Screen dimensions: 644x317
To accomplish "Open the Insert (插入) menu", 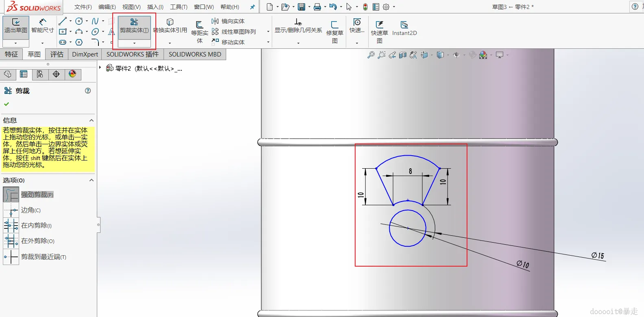I will coord(155,7).
